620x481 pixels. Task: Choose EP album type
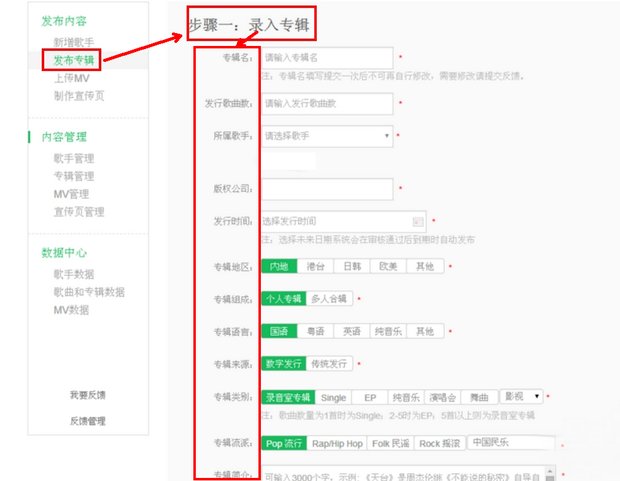click(x=370, y=397)
